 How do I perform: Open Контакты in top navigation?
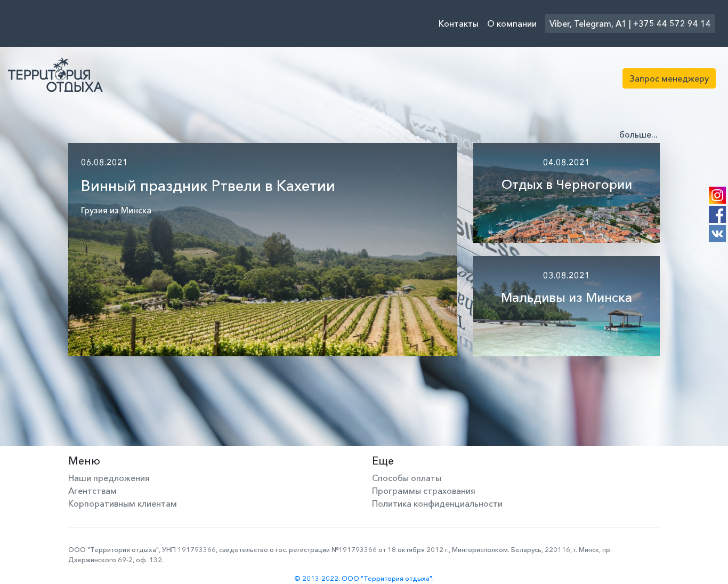[x=458, y=23]
